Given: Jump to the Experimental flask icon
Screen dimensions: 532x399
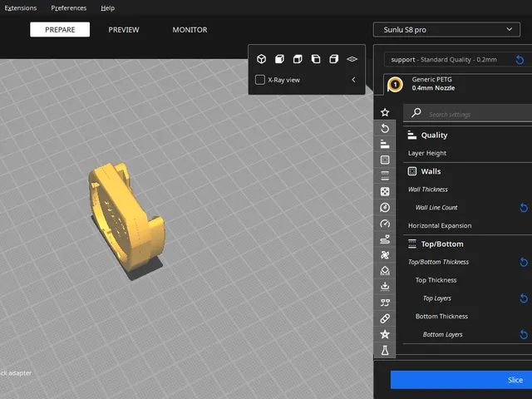Looking at the screenshot, I should 385,350.
